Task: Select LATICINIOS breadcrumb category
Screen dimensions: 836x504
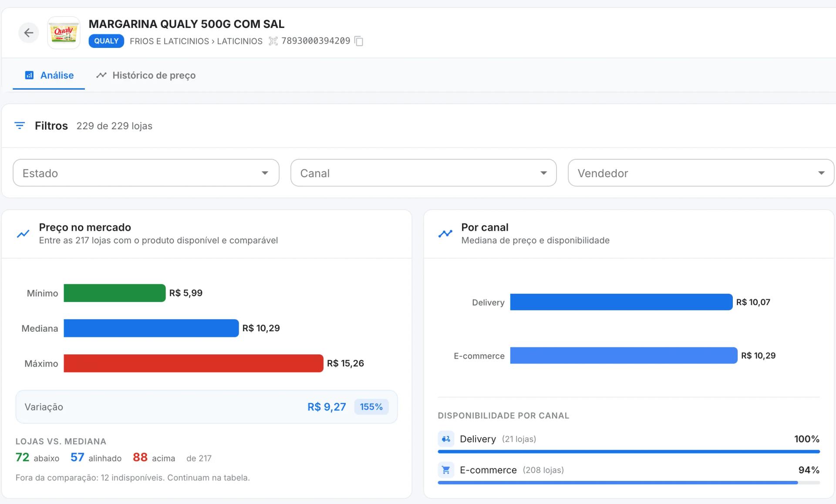Action: (240, 41)
